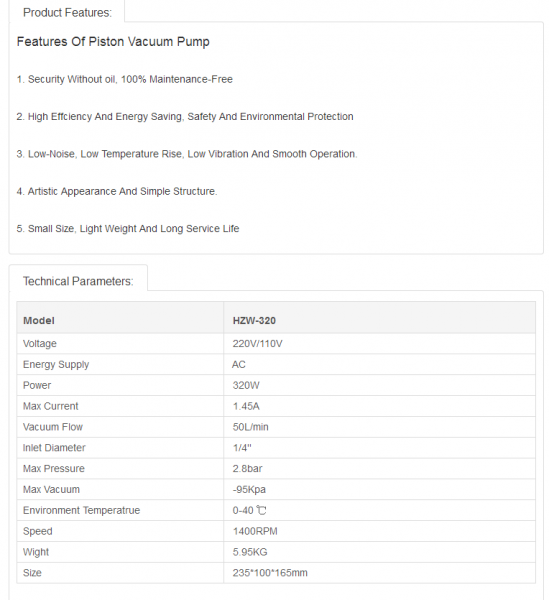The image size is (549, 600).
Task: Select the 50L/min vacuum flow value
Action: pyautogui.click(x=251, y=427)
